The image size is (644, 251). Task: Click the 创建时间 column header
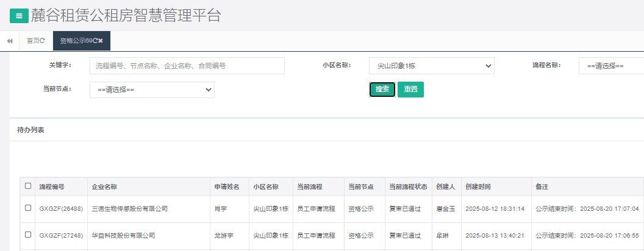coord(478,187)
